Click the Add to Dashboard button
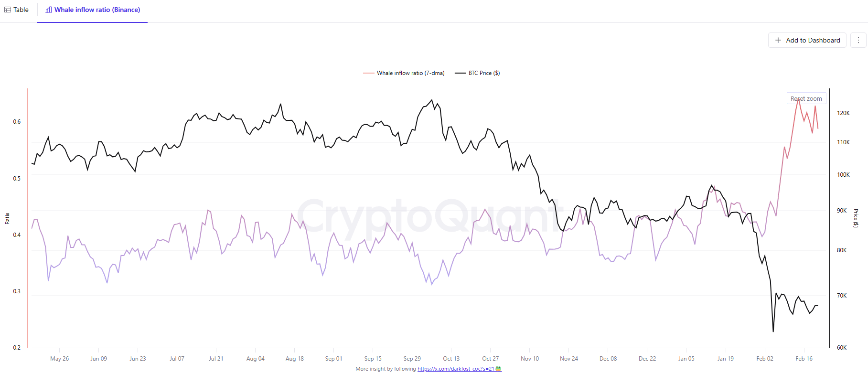This screenshot has height=374, width=868. pyautogui.click(x=807, y=40)
